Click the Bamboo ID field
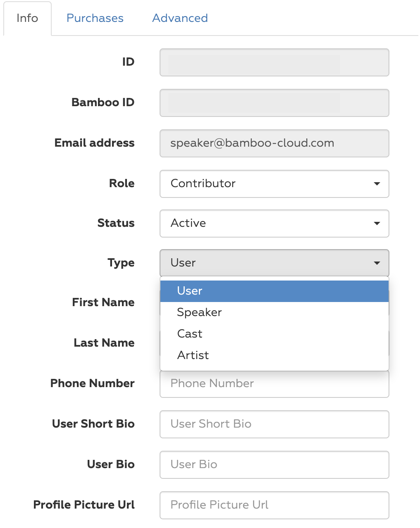420x528 pixels. 274,102
